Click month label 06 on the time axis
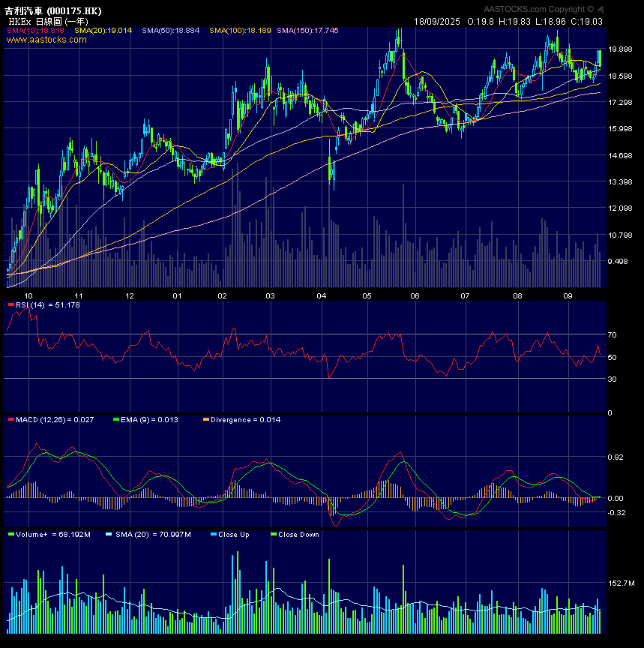Viewport: 644px width, 648px height. tap(415, 296)
